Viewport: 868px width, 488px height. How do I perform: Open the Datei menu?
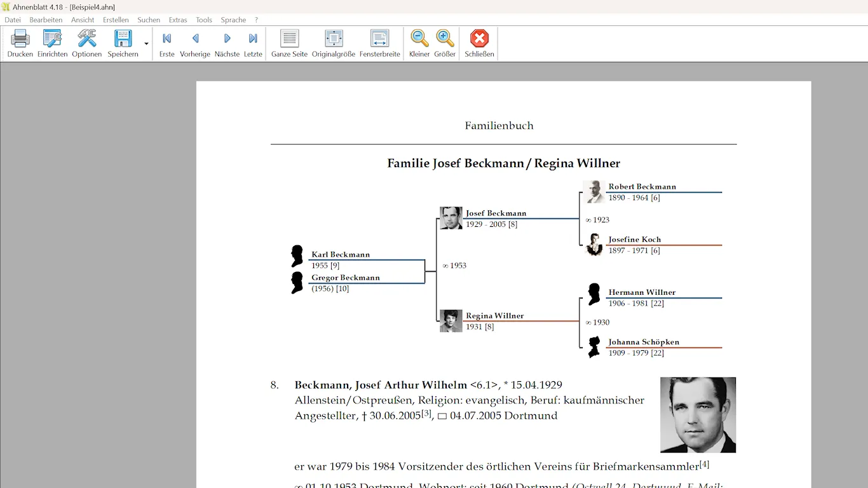[13, 20]
